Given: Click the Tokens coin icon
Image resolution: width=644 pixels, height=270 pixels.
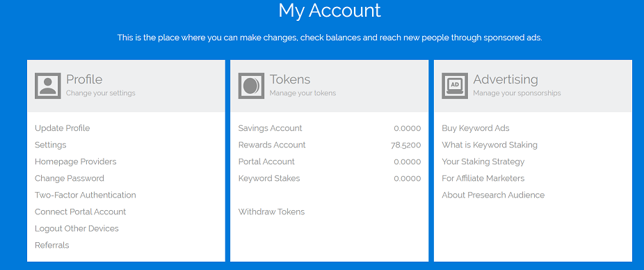Looking at the screenshot, I should (x=251, y=86).
